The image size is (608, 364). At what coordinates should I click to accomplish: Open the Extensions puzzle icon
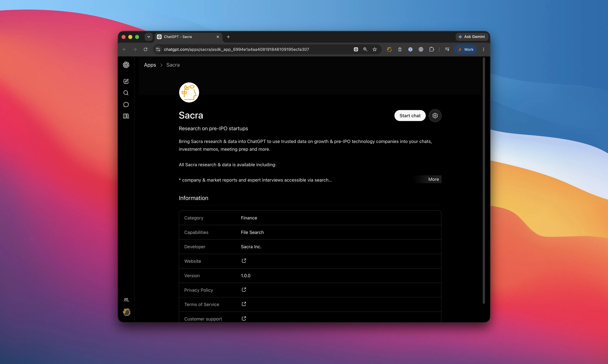(x=432, y=49)
